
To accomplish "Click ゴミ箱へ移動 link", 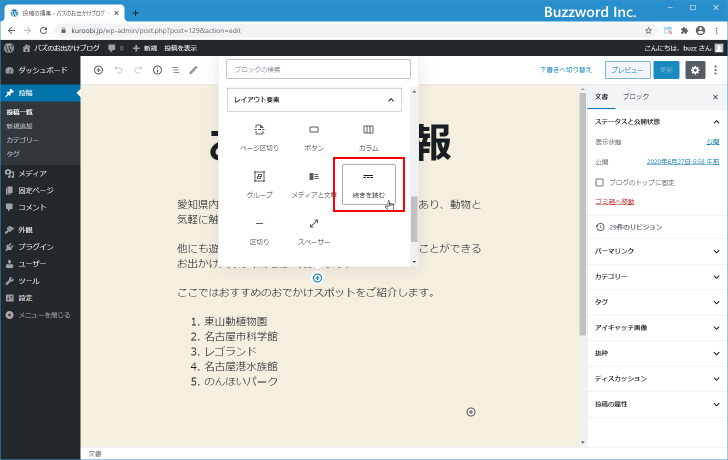I will [x=614, y=201].
